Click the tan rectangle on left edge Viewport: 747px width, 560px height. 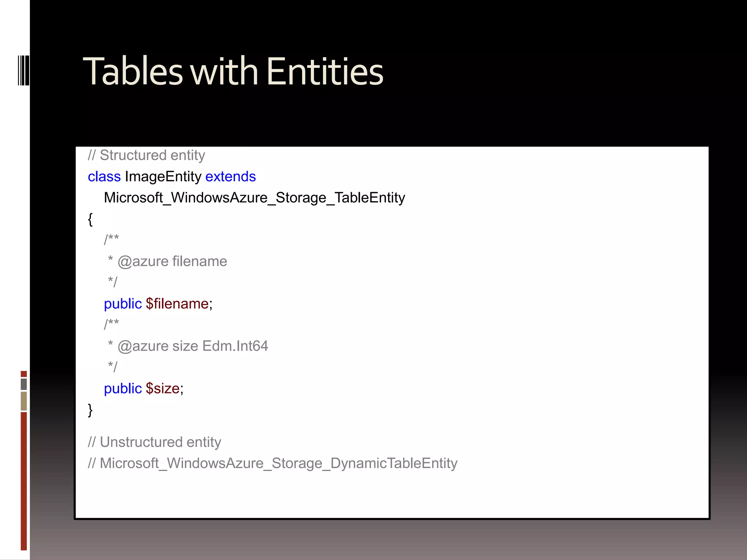[24, 401]
